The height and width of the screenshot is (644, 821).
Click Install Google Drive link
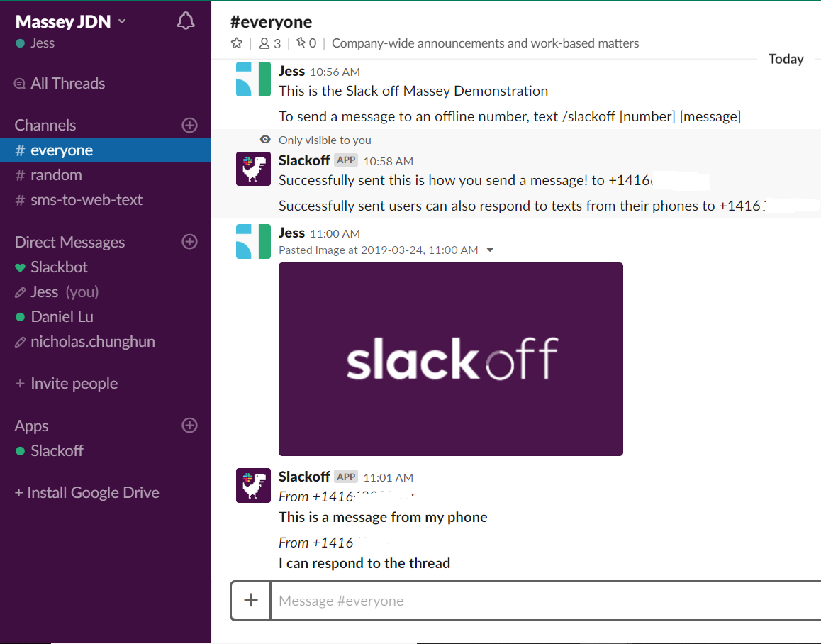point(87,492)
